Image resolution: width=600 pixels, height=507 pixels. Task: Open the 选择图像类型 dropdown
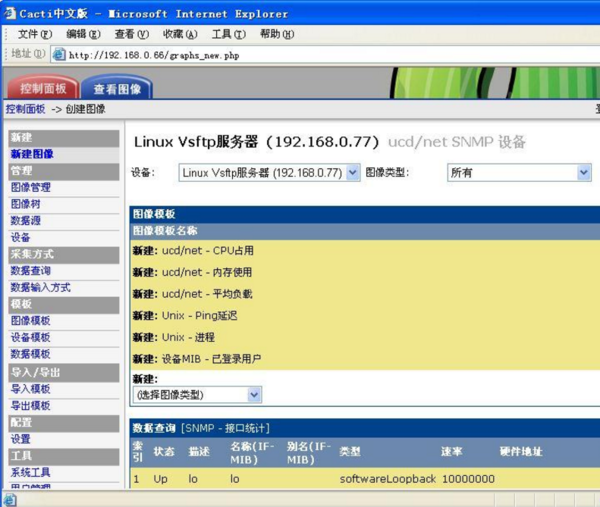[x=197, y=395]
